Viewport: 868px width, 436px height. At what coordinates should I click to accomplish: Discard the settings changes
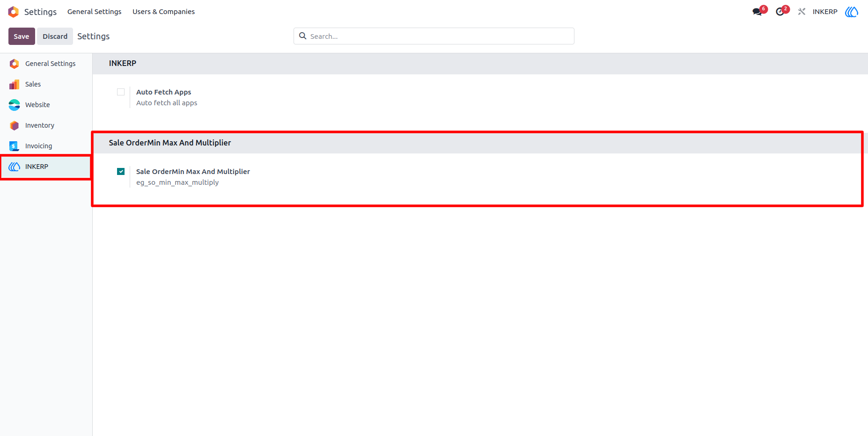coord(55,36)
